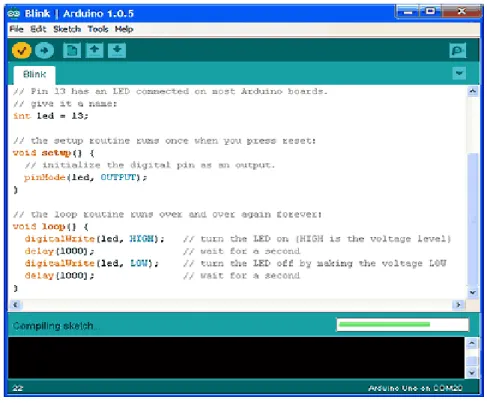Click the Verify checkmark button

point(22,50)
